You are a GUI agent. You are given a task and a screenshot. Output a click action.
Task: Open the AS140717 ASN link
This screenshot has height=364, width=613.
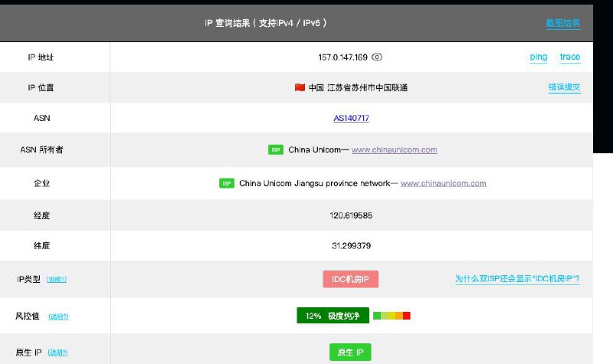(x=351, y=118)
